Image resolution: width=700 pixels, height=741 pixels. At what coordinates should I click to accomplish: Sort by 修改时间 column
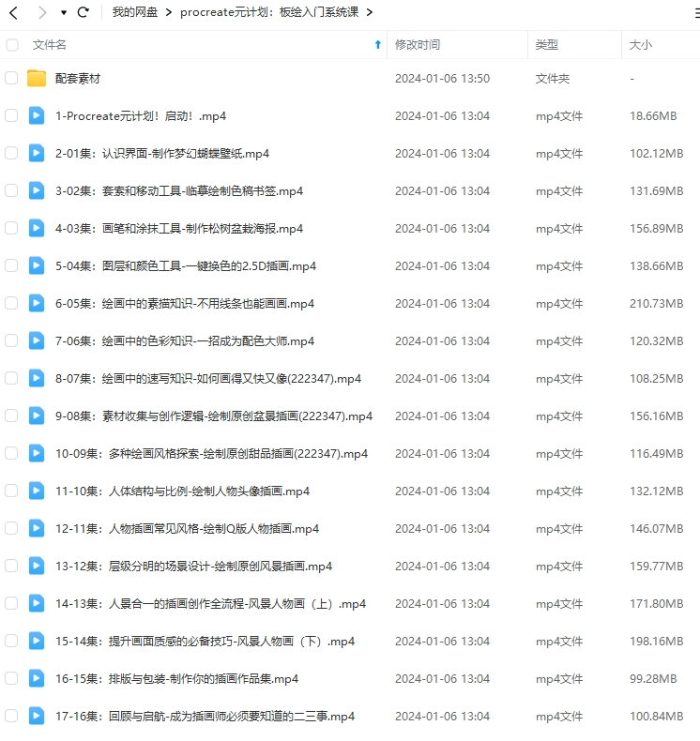click(418, 45)
